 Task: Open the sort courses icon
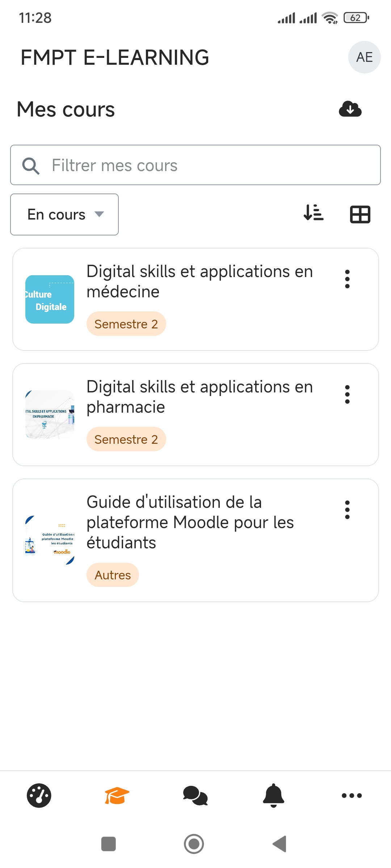point(314,213)
